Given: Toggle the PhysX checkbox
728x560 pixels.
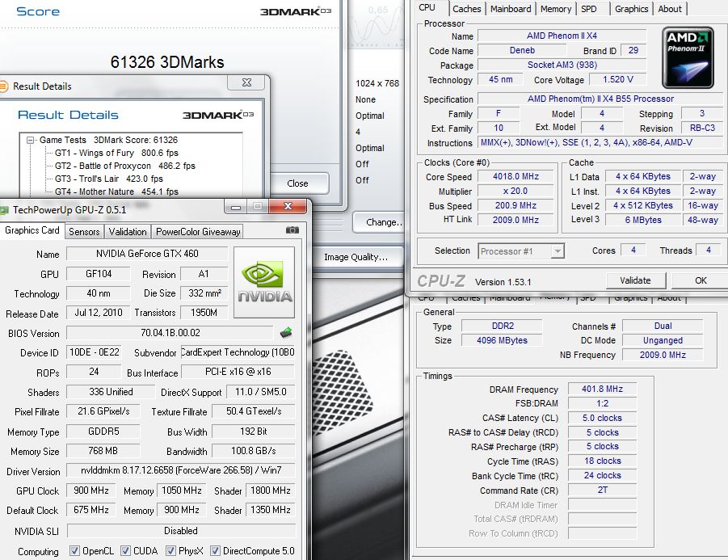Looking at the screenshot, I should [170, 551].
